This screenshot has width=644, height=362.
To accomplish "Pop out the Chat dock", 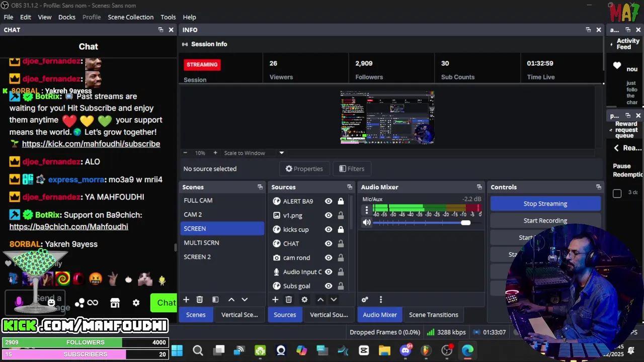I will click(160, 30).
